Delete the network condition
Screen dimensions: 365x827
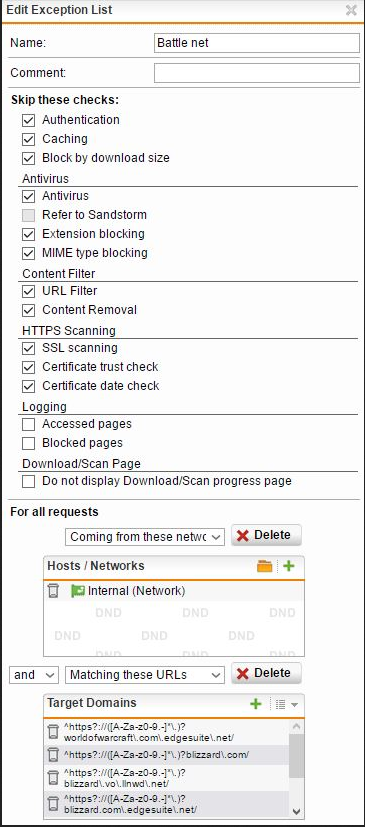pyautogui.click(x=266, y=535)
